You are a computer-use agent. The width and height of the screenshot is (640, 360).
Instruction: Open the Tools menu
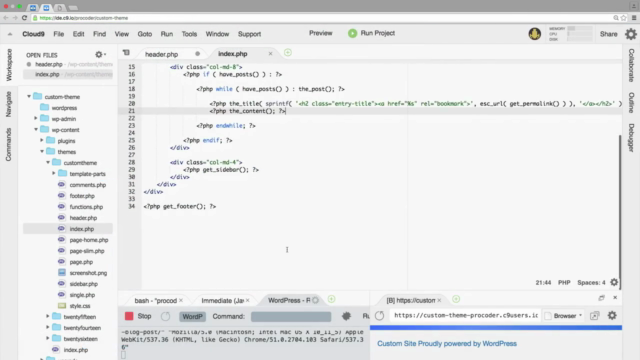189,34
